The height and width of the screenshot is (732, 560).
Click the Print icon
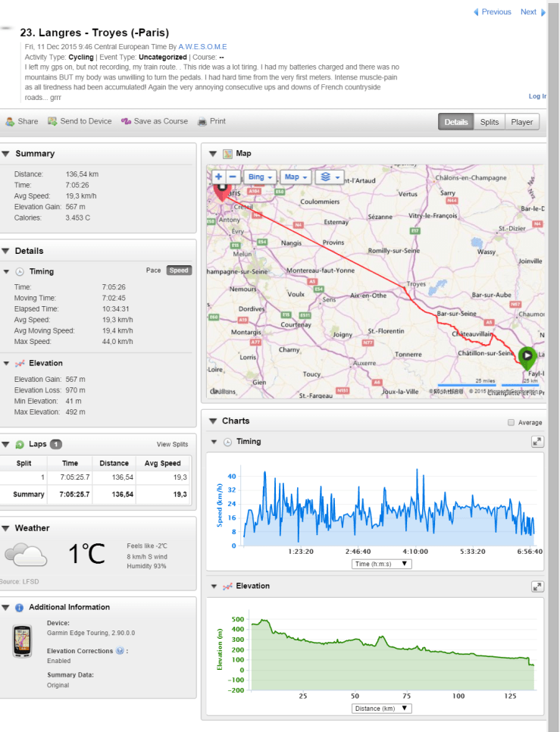coord(202,121)
